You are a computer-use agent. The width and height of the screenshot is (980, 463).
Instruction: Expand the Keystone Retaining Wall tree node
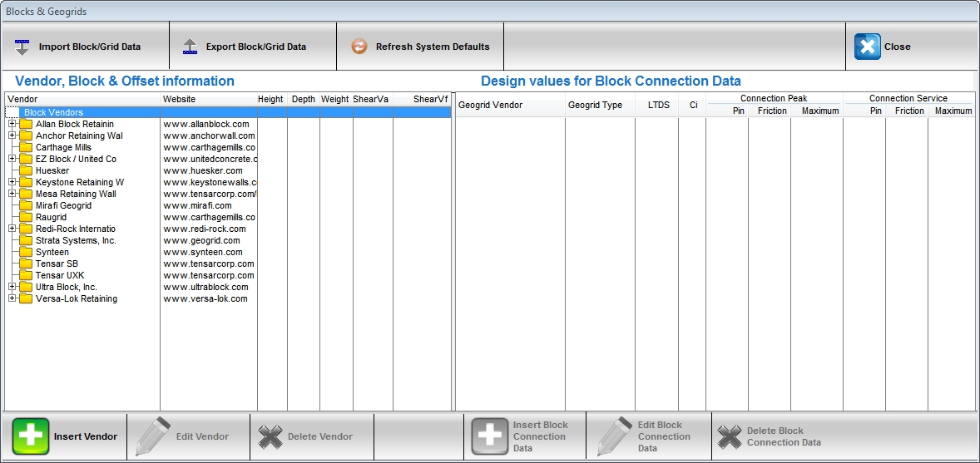12,182
